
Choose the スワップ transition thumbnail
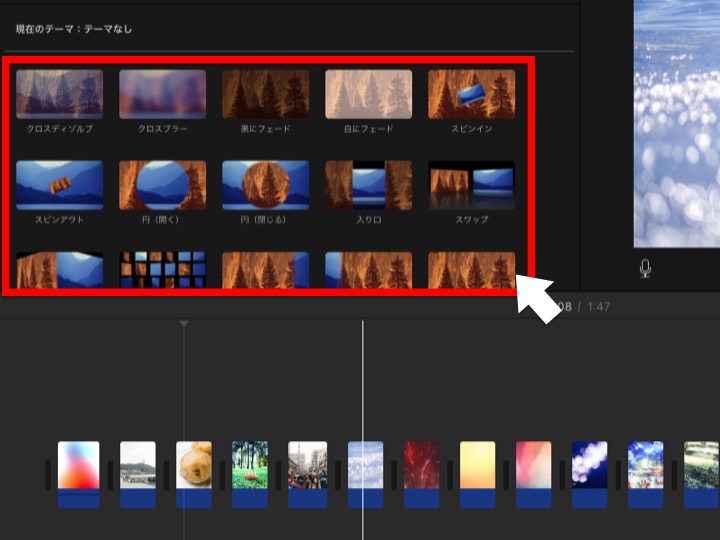tap(472, 185)
